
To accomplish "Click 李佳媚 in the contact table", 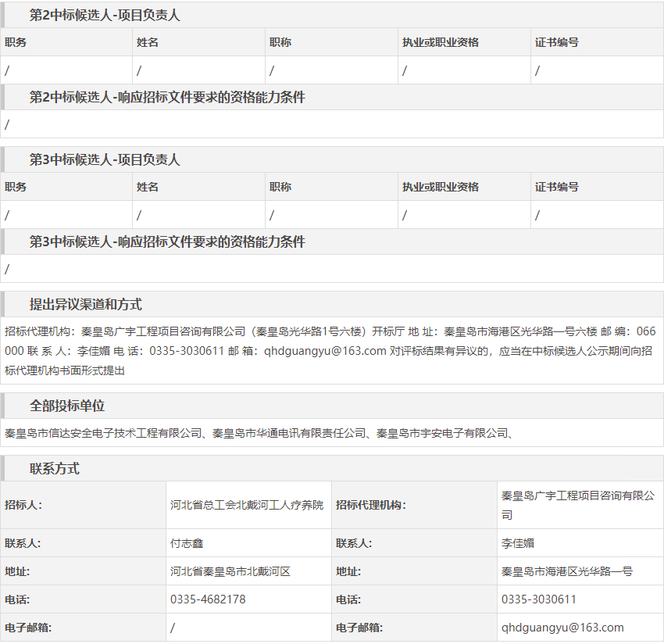I will click(x=518, y=543).
